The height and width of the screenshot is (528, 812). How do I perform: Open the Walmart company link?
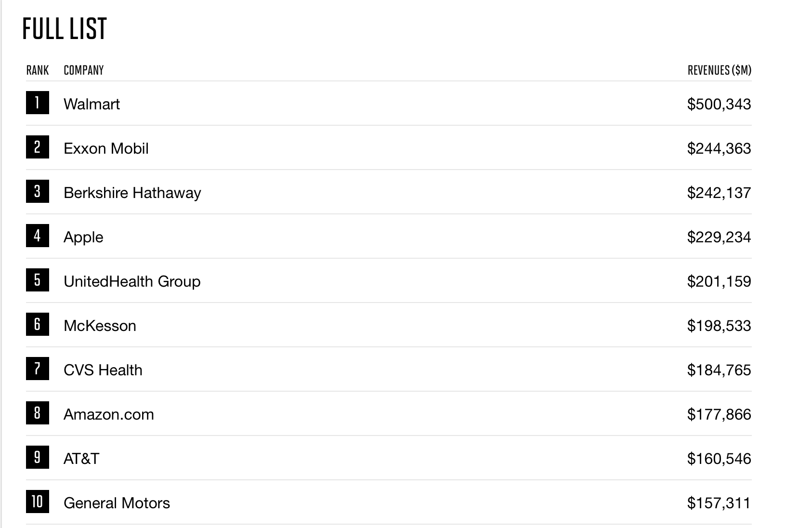pos(92,104)
